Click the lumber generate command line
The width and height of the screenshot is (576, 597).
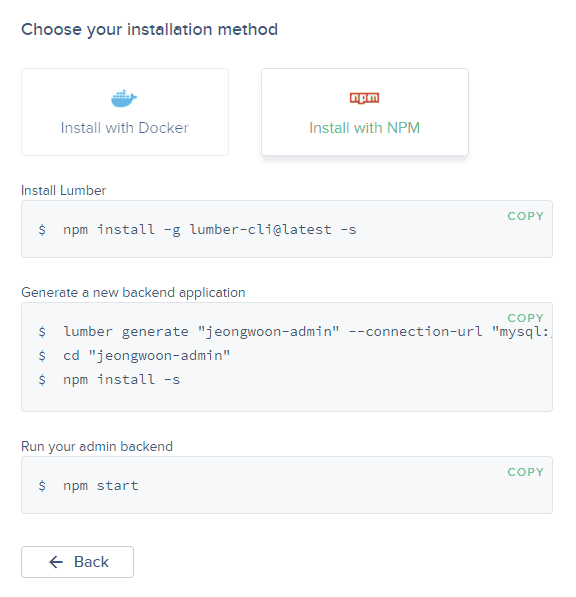coord(308,332)
